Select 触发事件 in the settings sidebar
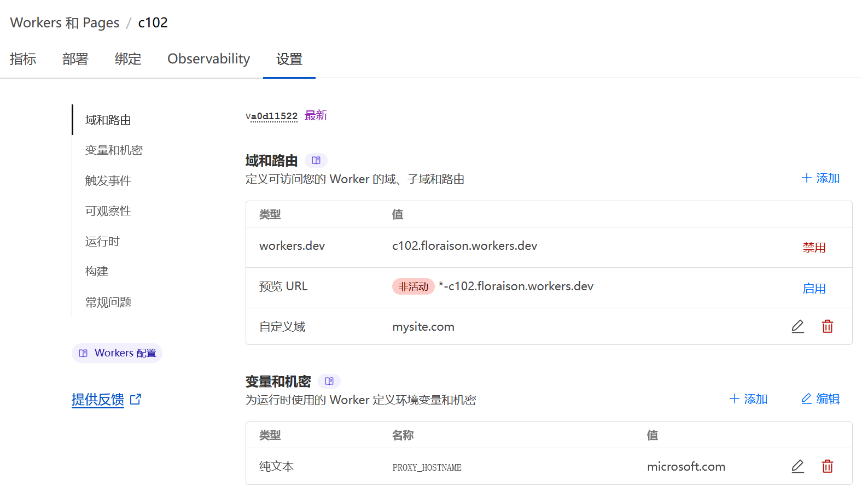The width and height of the screenshot is (862, 504). click(108, 181)
